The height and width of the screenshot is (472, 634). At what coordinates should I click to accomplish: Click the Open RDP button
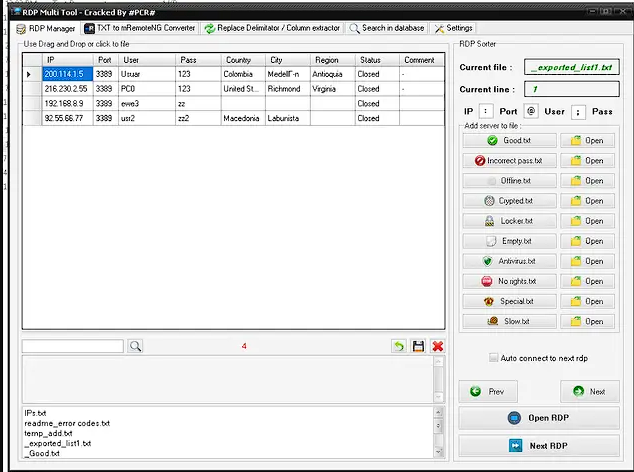point(539,418)
